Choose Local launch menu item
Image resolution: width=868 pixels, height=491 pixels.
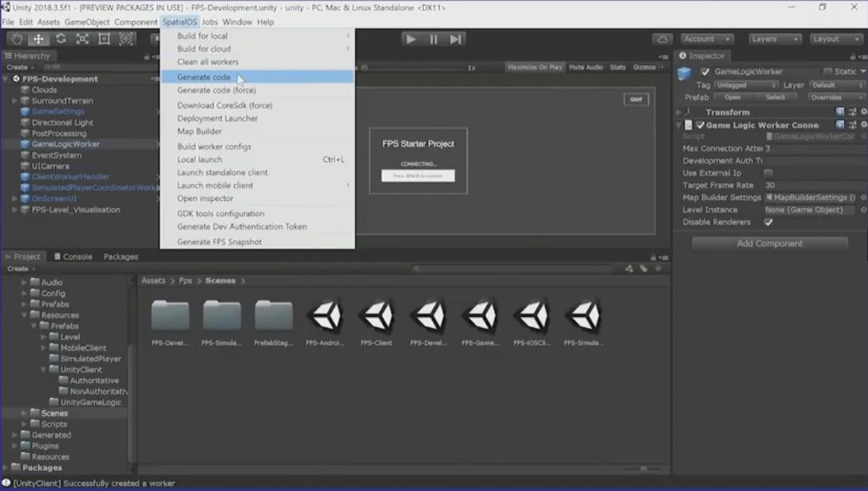click(x=257, y=159)
